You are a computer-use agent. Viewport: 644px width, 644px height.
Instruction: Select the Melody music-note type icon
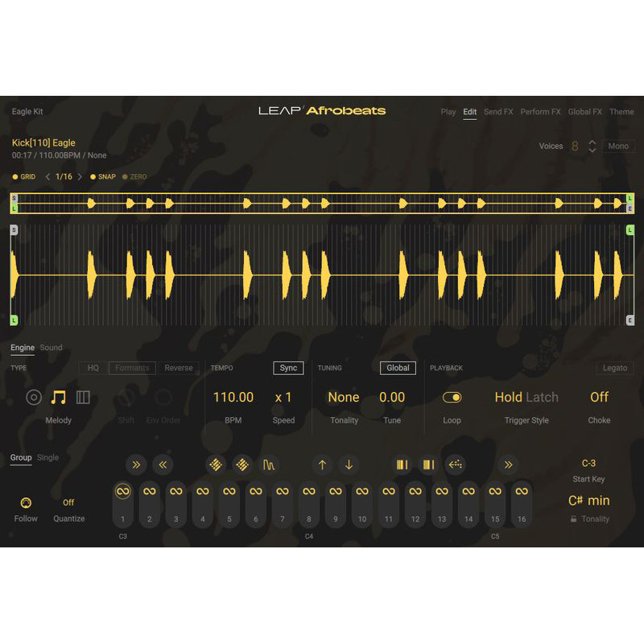(x=58, y=397)
